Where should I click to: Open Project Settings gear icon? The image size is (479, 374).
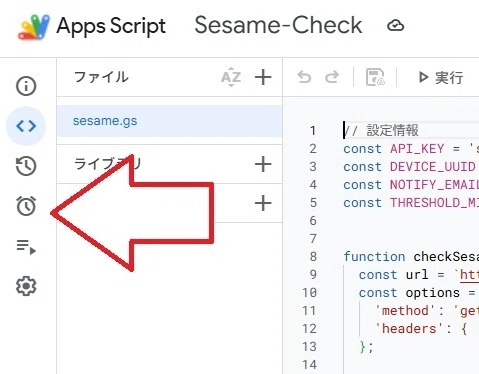click(x=26, y=286)
